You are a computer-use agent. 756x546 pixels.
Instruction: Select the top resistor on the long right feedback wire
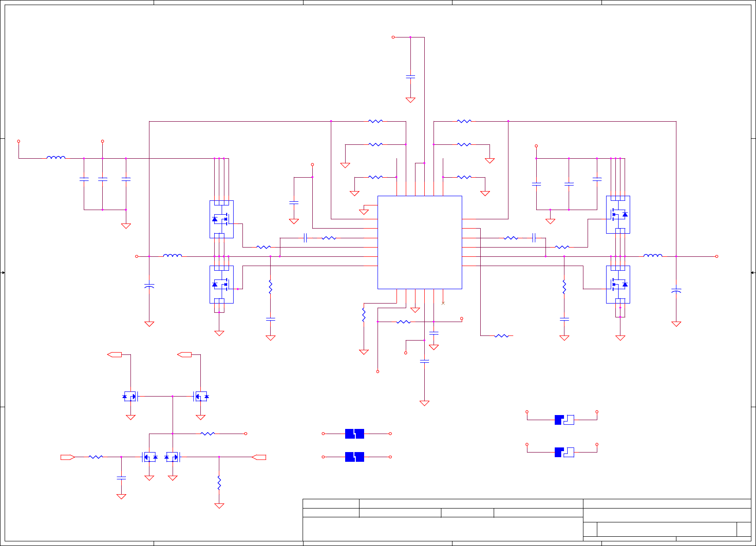point(464,121)
